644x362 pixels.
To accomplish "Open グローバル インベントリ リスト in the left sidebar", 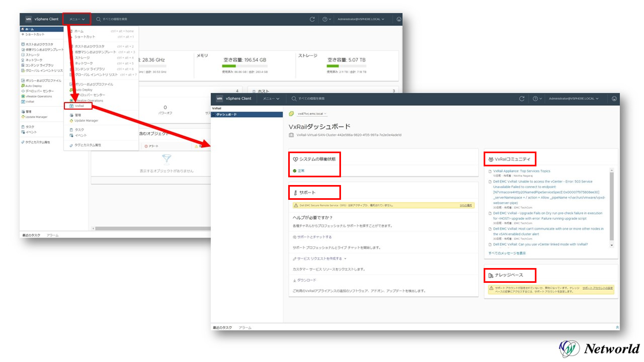I will coord(42,70).
